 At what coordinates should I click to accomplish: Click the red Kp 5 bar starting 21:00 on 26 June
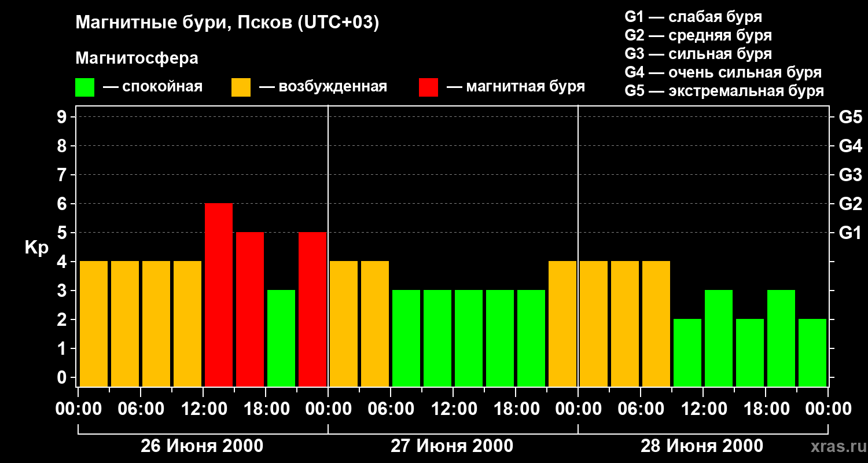(312, 310)
